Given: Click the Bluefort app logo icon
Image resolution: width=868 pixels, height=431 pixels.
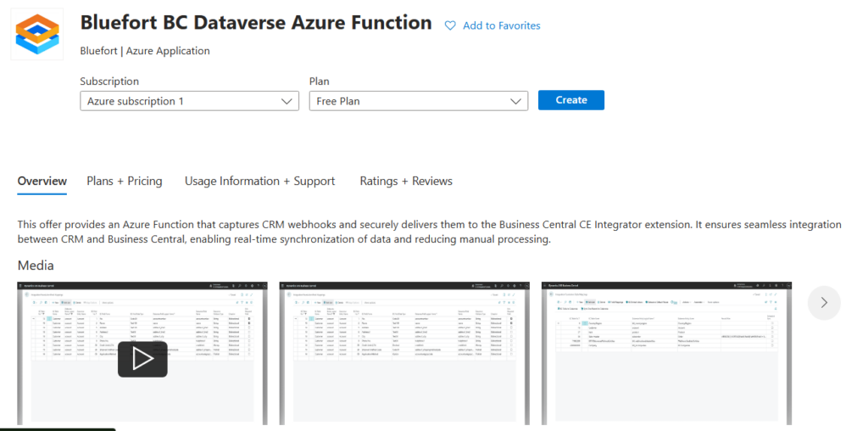Looking at the screenshot, I should [36, 33].
